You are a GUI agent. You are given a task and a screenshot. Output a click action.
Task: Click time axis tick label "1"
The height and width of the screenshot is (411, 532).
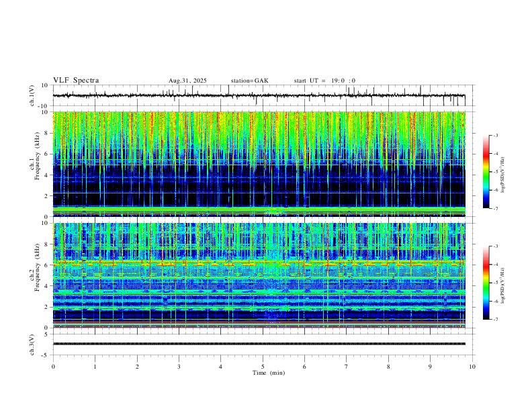coord(95,367)
